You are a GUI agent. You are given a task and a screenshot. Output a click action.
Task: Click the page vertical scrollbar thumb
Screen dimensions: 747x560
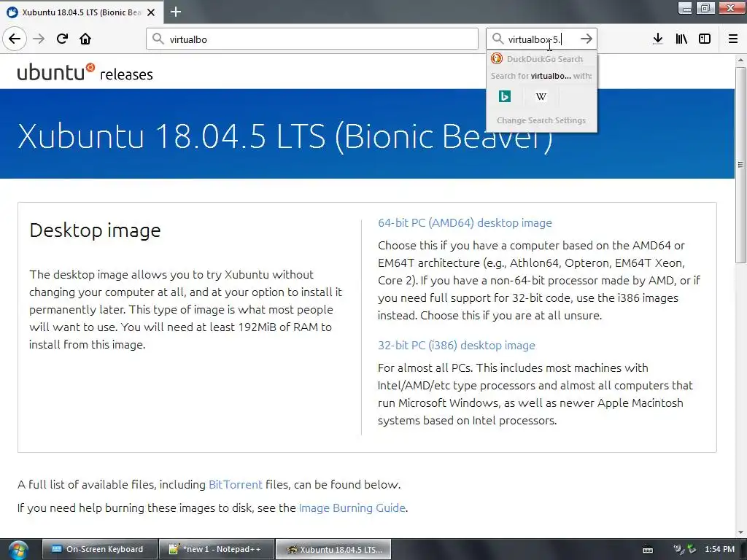[x=740, y=164]
